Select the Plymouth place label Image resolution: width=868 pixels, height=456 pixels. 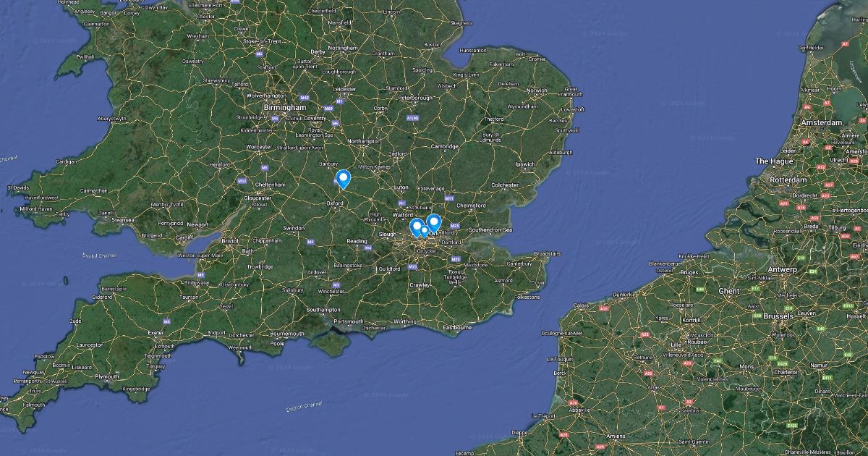107,377
